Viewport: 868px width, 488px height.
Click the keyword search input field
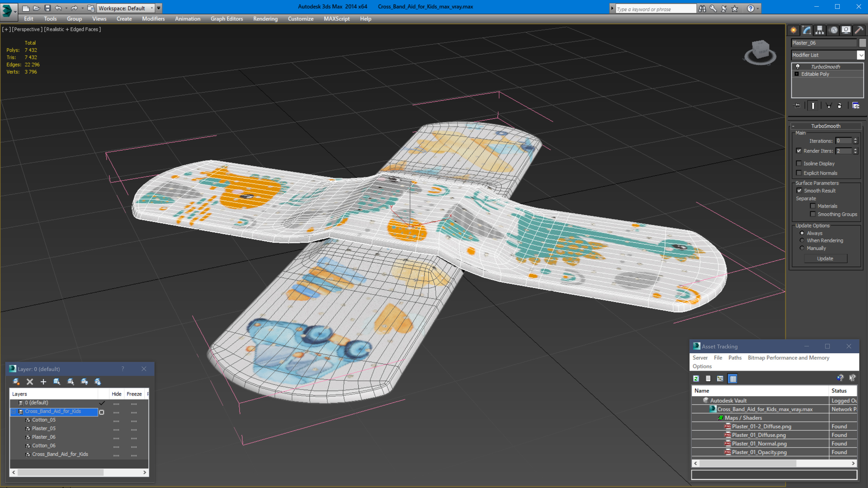[656, 9]
